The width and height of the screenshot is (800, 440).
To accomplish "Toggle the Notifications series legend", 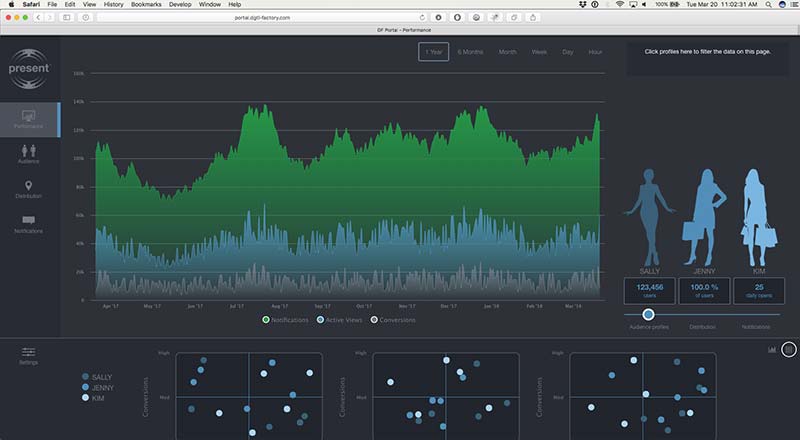I will [285, 320].
